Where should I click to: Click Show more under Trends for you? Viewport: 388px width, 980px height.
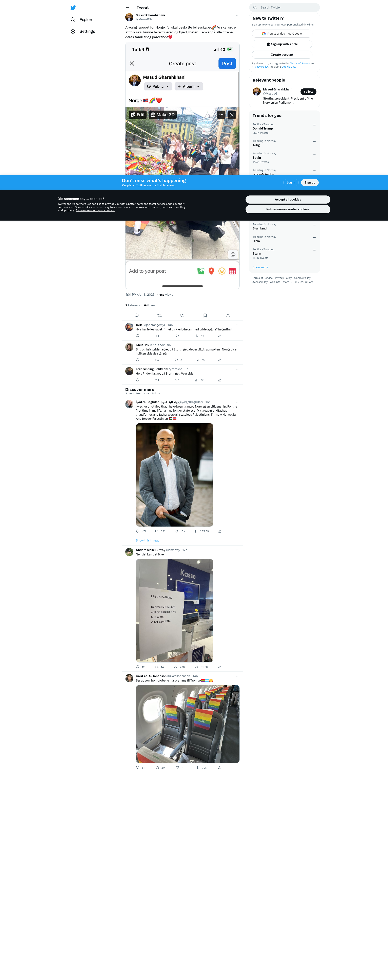[x=260, y=267]
